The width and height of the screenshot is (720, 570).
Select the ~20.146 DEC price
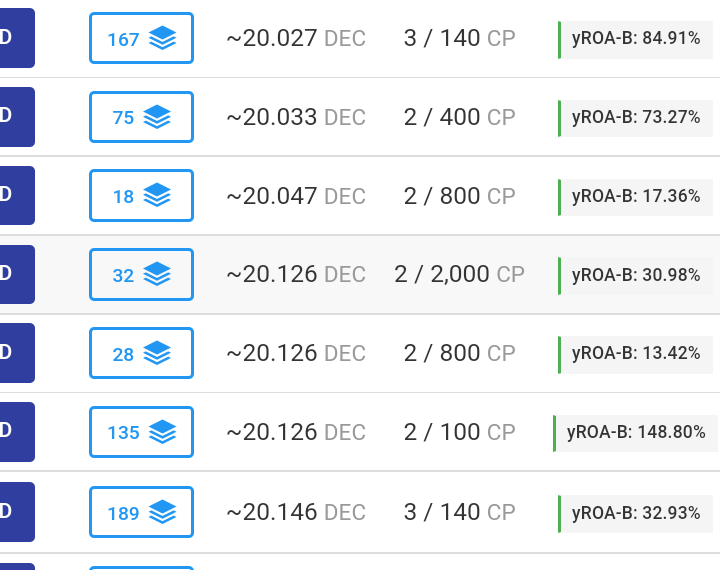(296, 512)
